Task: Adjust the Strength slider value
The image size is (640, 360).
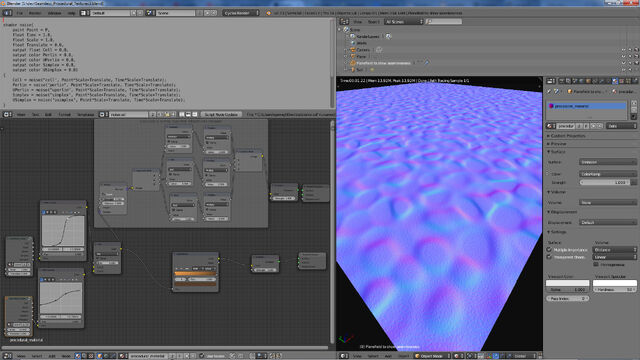Action: click(605, 182)
